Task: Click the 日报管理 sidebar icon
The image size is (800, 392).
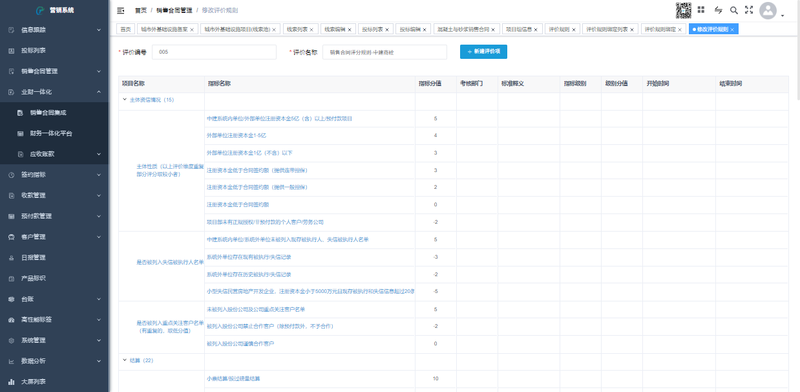Action: pyautogui.click(x=11, y=258)
